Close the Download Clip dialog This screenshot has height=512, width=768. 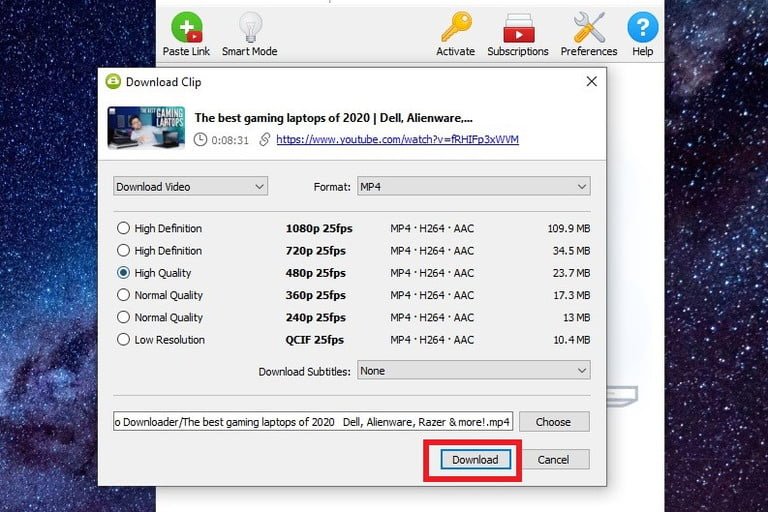tap(592, 81)
